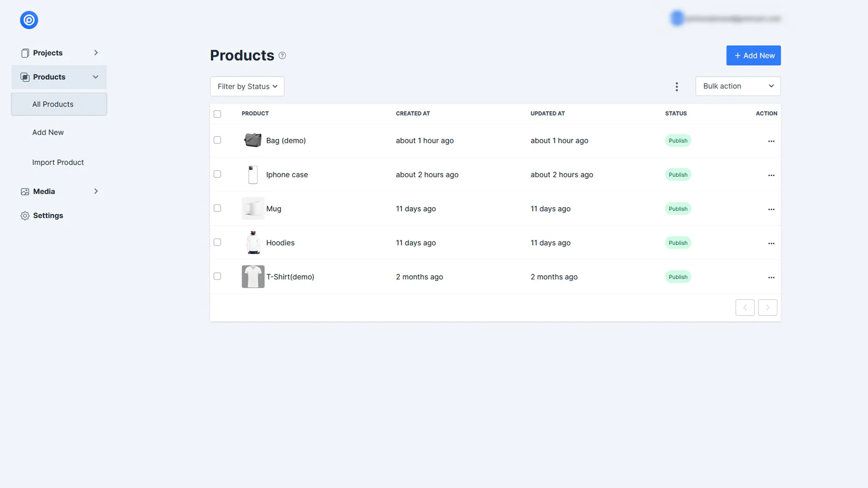Screen dimensions: 868x488
Task: Click the Hoodies thumbnail image
Action: (x=253, y=243)
